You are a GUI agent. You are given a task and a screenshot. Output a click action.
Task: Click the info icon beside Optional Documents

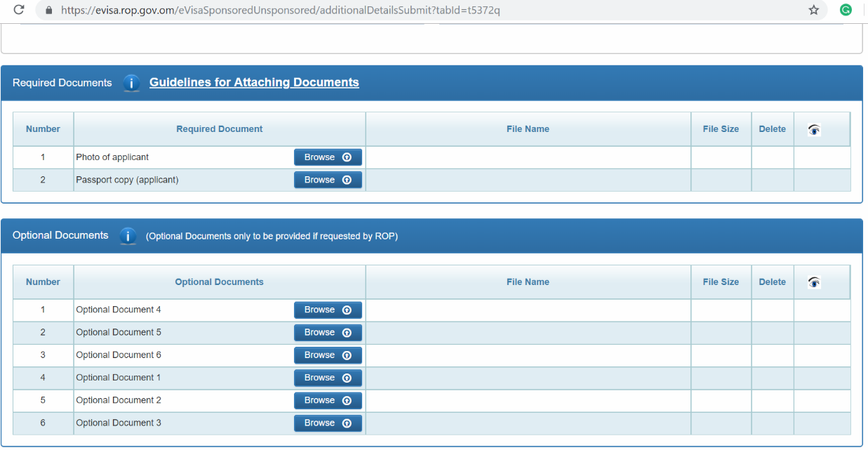128,236
